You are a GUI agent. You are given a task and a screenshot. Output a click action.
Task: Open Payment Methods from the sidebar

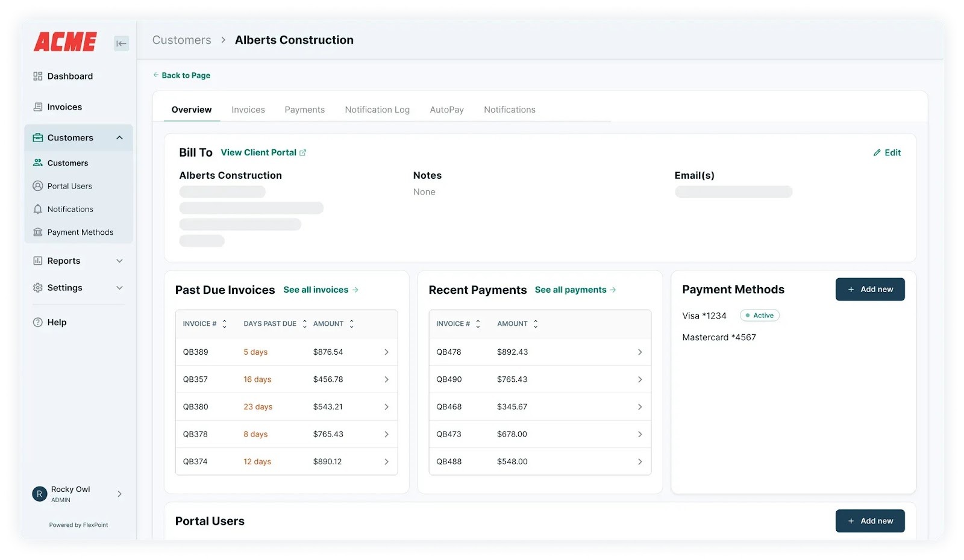(38, 232)
